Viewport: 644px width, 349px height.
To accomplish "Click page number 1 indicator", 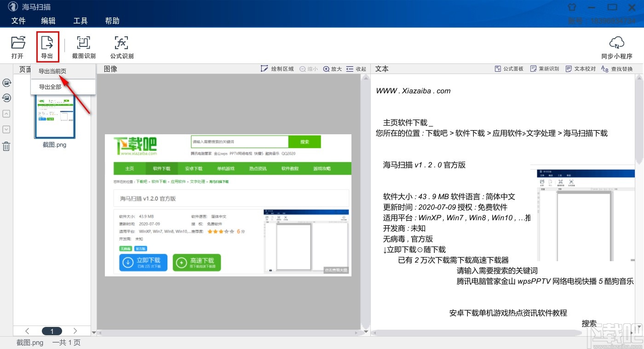I will coord(52,331).
